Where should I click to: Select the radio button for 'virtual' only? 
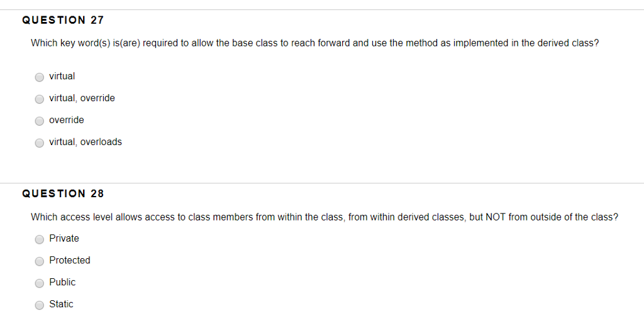40,77
